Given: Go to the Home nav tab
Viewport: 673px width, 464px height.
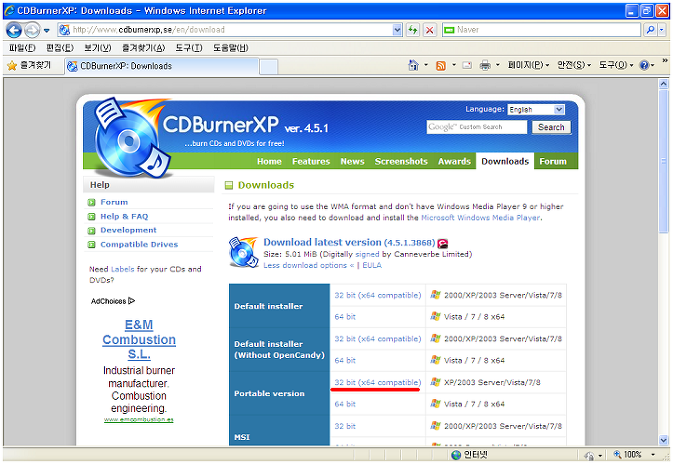Looking at the screenshot, I should tap(269, 161).
